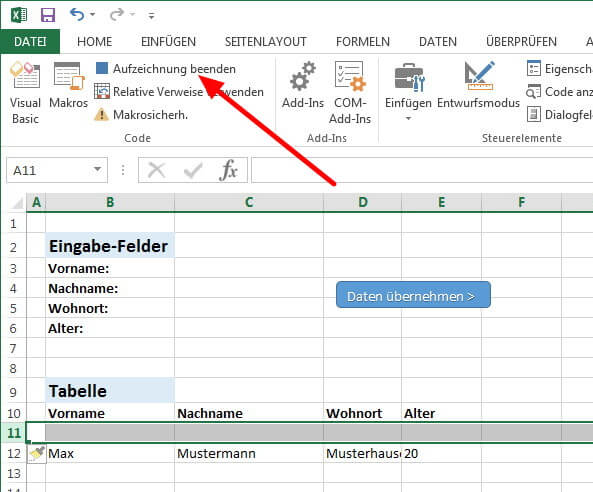Open COM-Add-Ins manager
Screen dimensions: 593x492
tap(350, 93)
